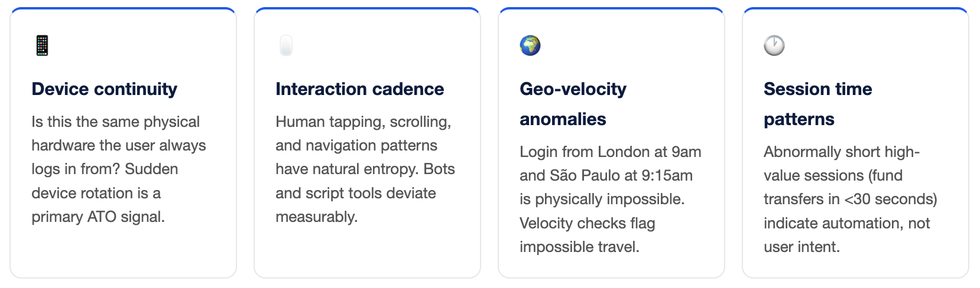Click "impossible travel." in the geo-velocity card

pos(579,247)
